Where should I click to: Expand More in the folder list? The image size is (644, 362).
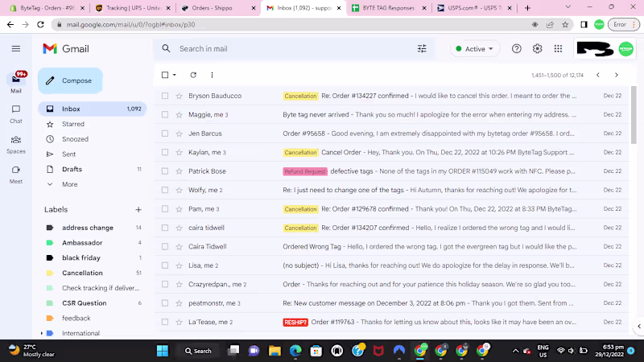pos(69,185)
